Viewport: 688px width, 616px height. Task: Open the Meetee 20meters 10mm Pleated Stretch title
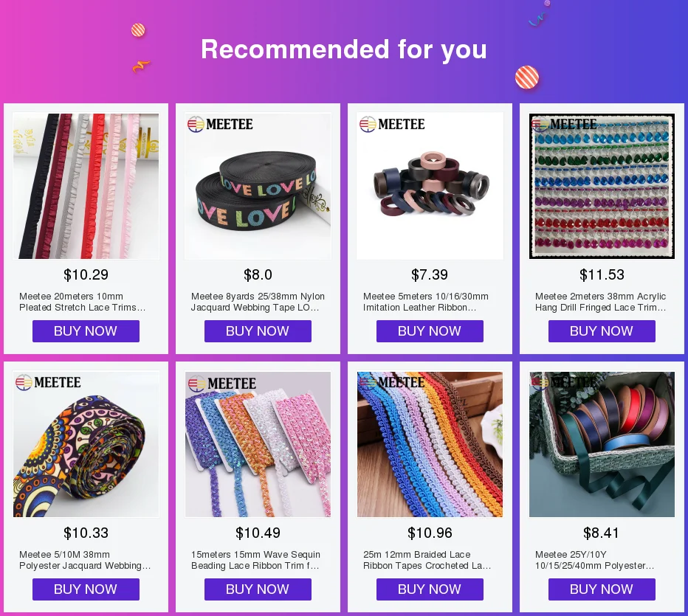(x=83, y=302)
